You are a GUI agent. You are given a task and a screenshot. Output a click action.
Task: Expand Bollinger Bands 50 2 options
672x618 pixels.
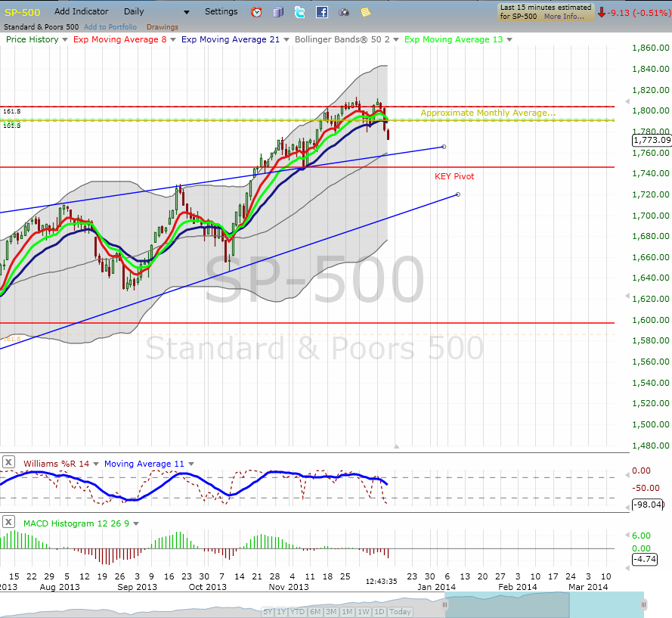(396, 39)
